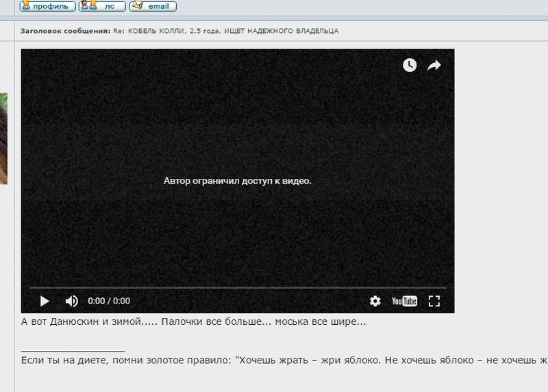This screenshot has height=392, width=548.
Task: Enter fullscreen mode for the video
Action: (x=434, y=301)
